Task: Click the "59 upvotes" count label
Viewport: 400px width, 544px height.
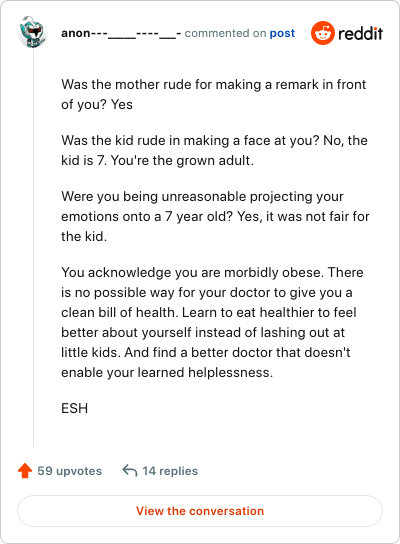Action: (x=69, y=471)
